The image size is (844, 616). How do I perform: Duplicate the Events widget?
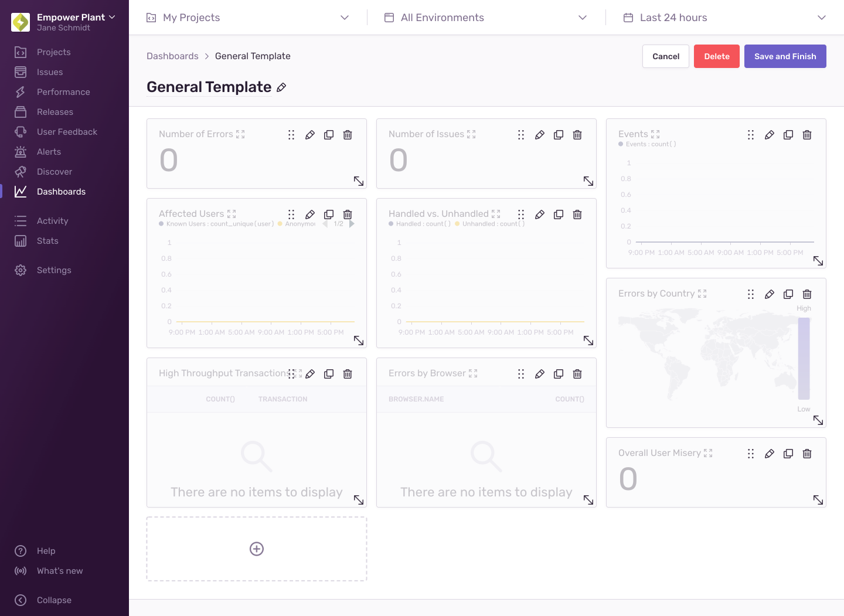788,135
